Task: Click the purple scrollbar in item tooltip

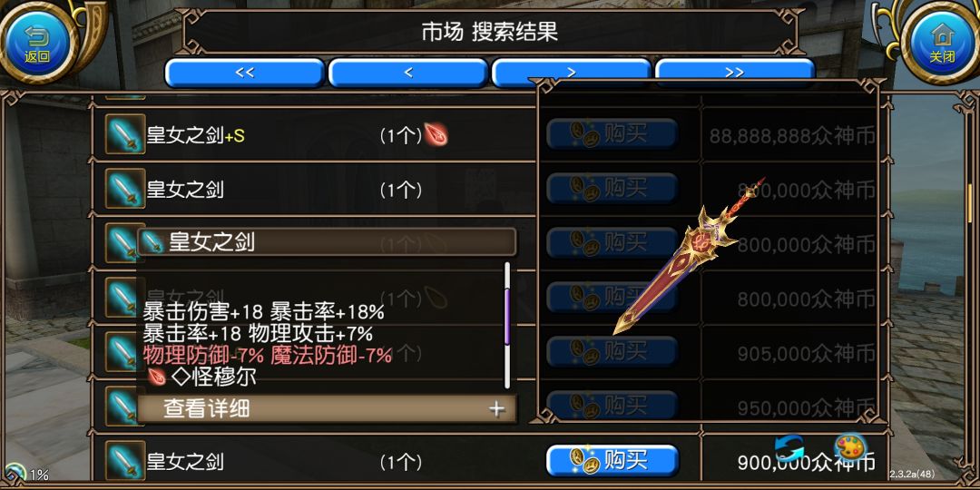Action: click(x=507, y=317)
